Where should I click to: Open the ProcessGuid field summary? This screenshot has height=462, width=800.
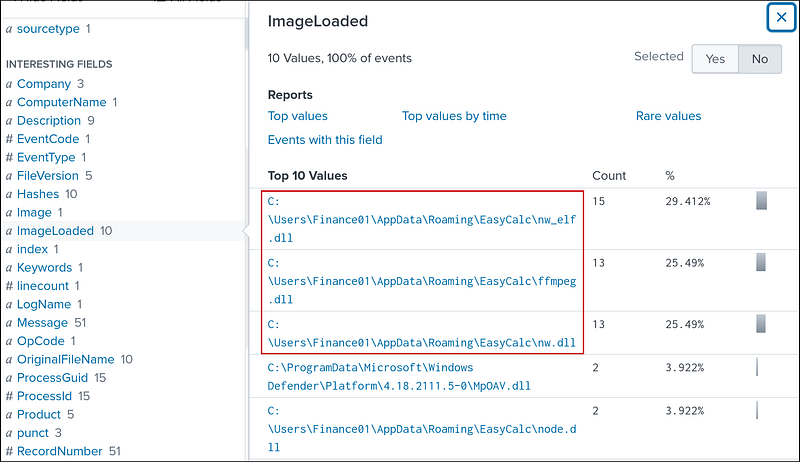click(x=54, y=378)
